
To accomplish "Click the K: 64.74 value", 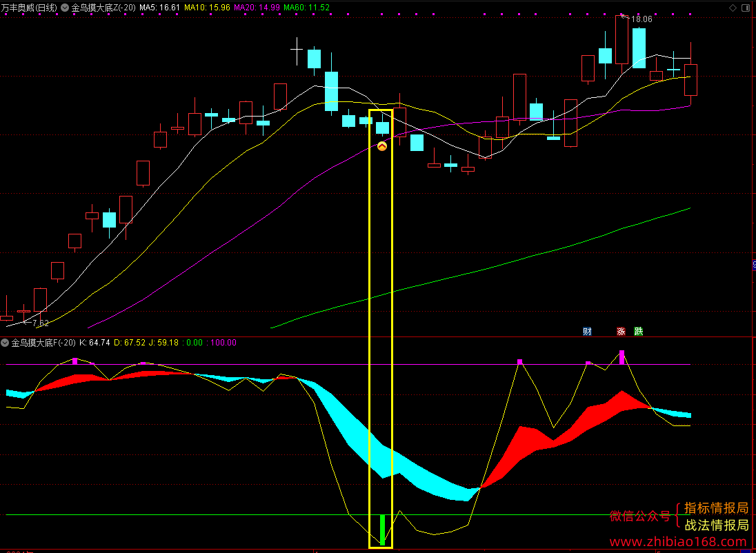I will (94, 343).
